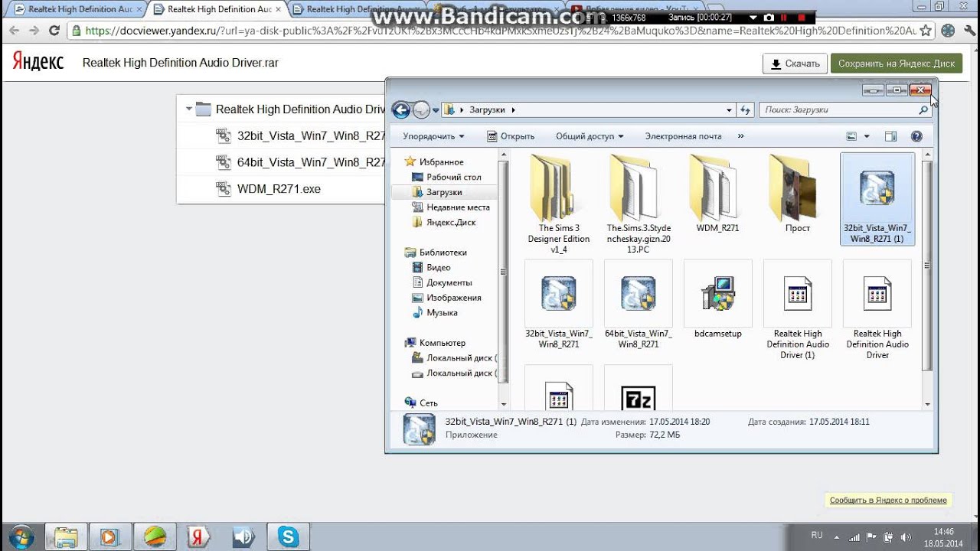The height and width of the screenshot is (551, 980).
Task: Open the media player taskbar icon
Action: click(x=110, y=536)
